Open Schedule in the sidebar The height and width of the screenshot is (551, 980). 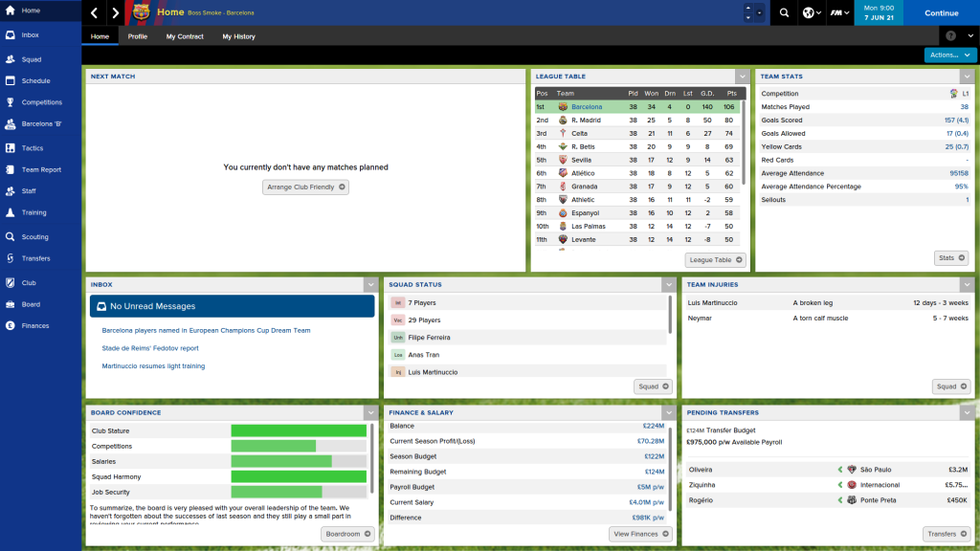coord(40,80)
